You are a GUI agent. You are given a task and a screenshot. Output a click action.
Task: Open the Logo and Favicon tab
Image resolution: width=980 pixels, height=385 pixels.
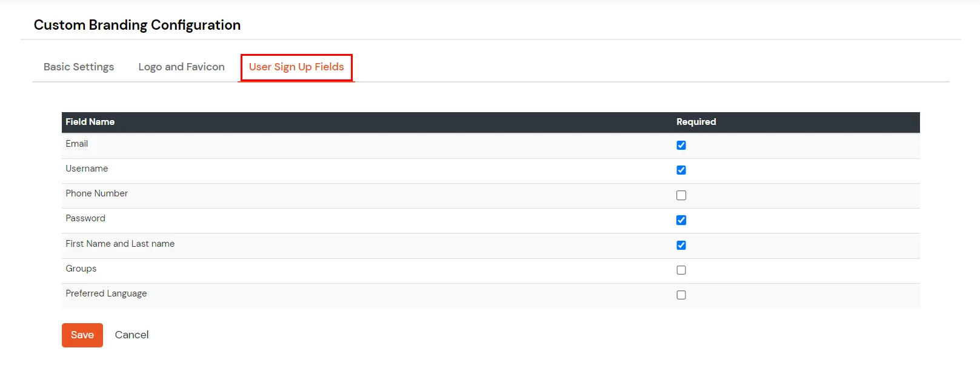tap(181, 67)
